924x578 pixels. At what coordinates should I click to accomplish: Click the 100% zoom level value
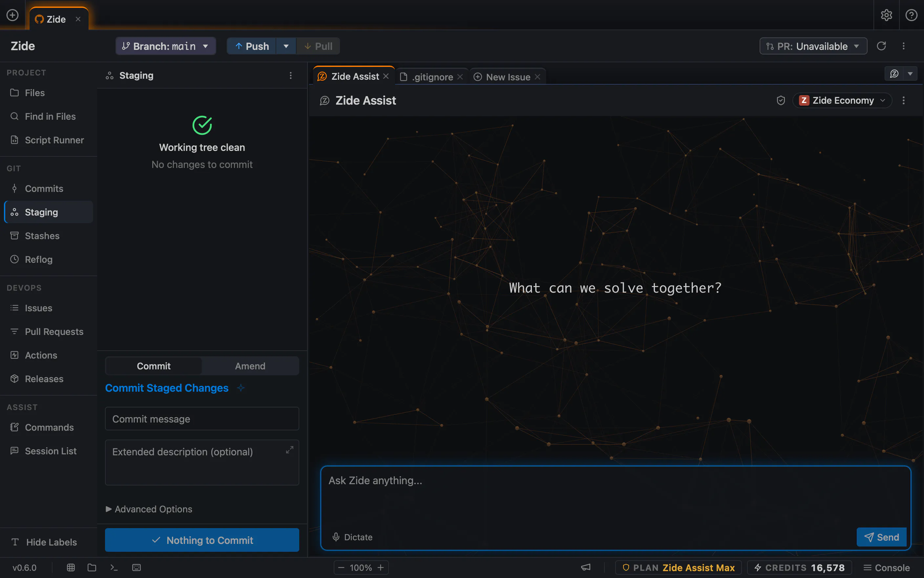[361, 567]
